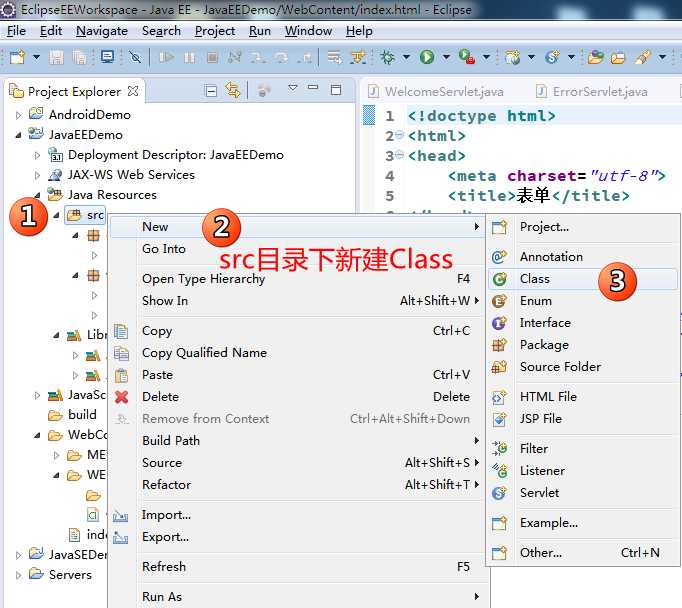Choose HTML File in New submenu
Screen dimensions: 682x608
coord(583,397)
